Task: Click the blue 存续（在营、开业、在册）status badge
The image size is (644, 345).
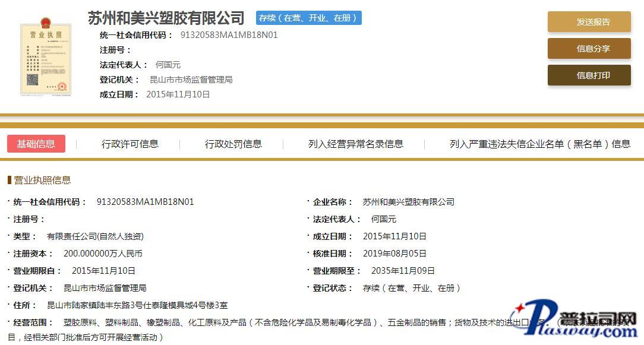Action: pos(308,18)
